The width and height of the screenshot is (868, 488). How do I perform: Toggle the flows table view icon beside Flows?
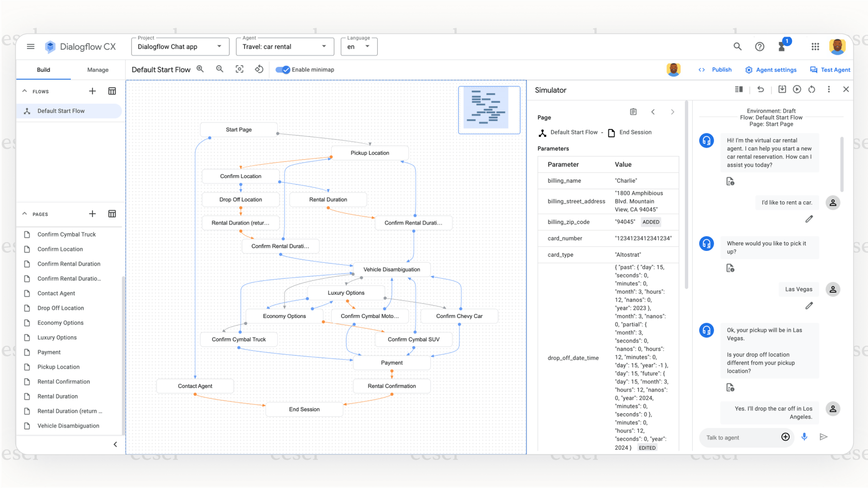point(112,91)
